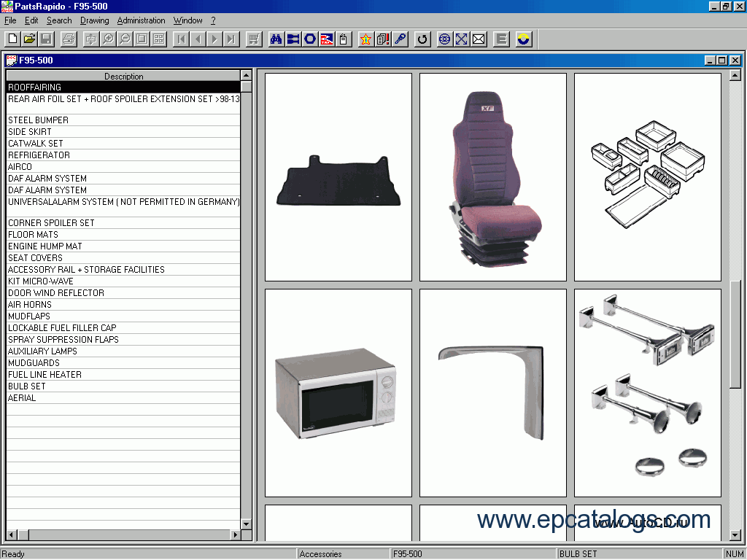Select the AIRCO row

click(x=123, y=167)
